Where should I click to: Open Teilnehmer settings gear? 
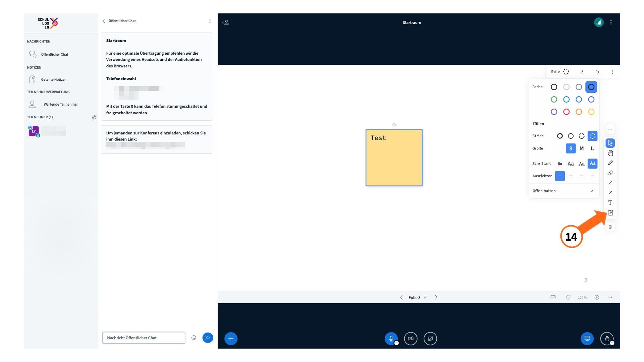(94, 117)
